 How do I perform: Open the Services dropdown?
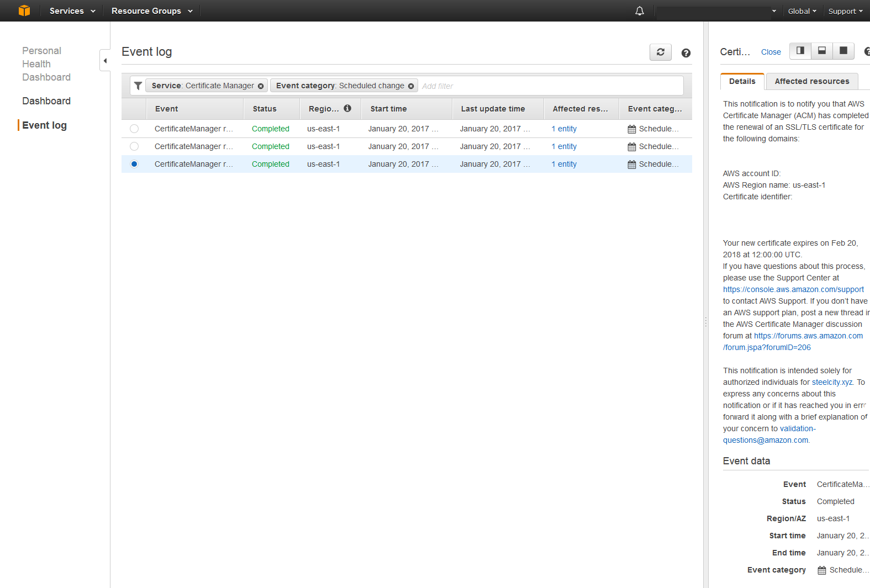point(72,11)
